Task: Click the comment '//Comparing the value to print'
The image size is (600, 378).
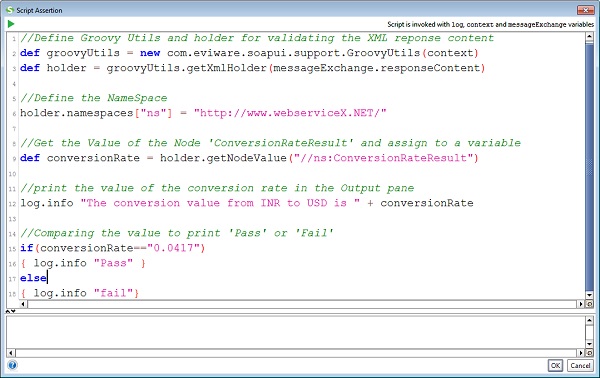Action: (x=176, y=233)
